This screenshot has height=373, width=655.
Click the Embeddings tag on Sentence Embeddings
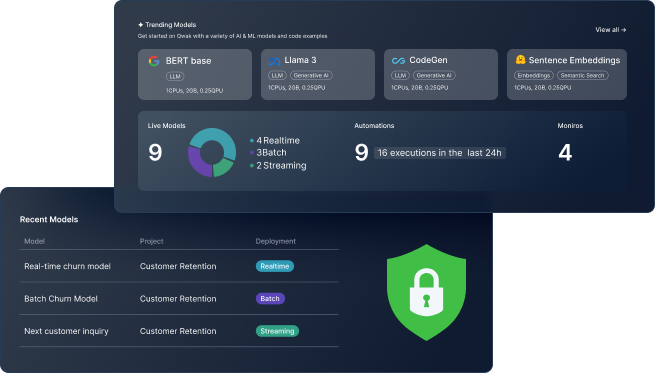[533, 76]
